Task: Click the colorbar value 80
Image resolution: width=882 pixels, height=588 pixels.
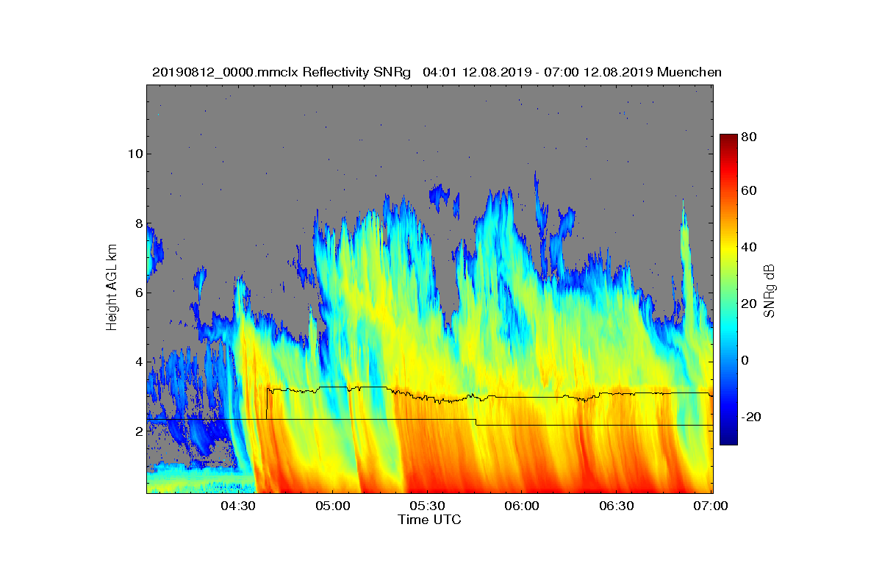Action: coord(750,137)
